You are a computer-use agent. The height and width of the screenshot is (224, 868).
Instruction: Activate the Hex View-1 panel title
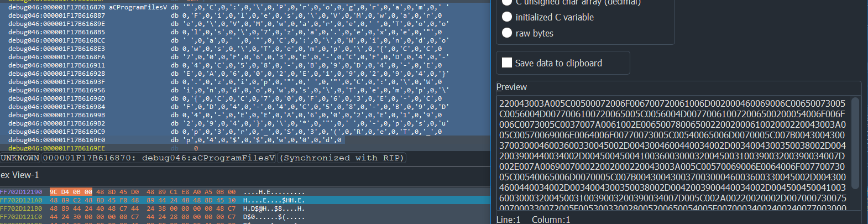pos(19,175)
